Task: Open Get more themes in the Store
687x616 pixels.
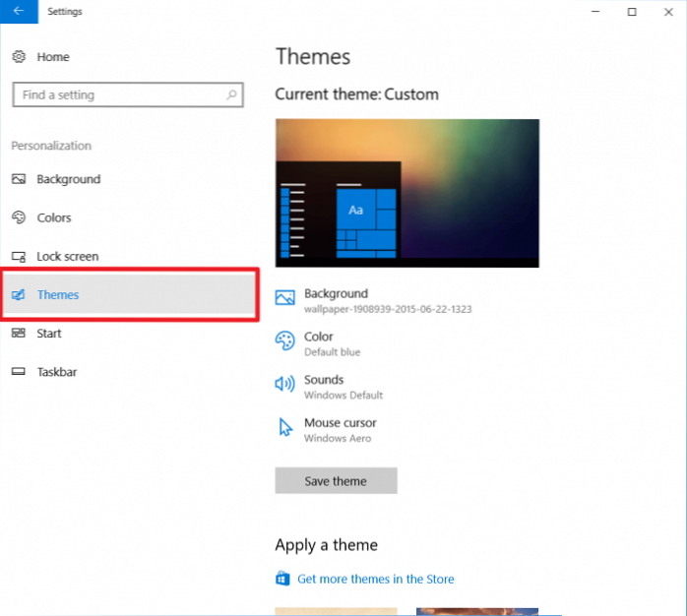Action: pos(375,580)
